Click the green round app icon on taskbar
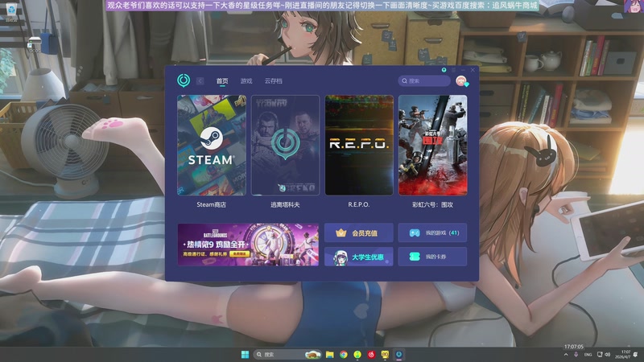644x362 pixels. click(357, 354)
